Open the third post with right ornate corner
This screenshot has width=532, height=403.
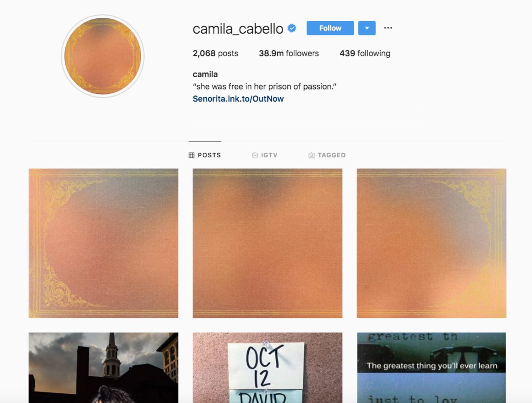[x=431, y=243]
